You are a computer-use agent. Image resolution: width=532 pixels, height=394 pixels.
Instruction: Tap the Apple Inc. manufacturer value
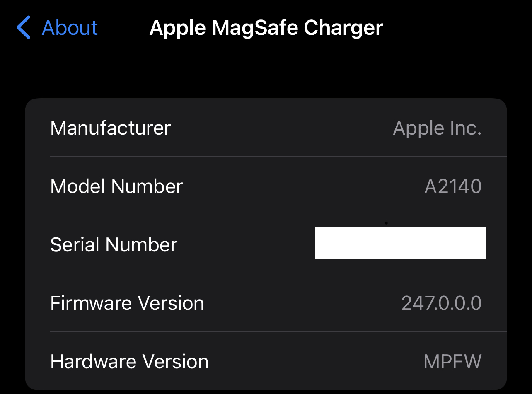[437, 128]
